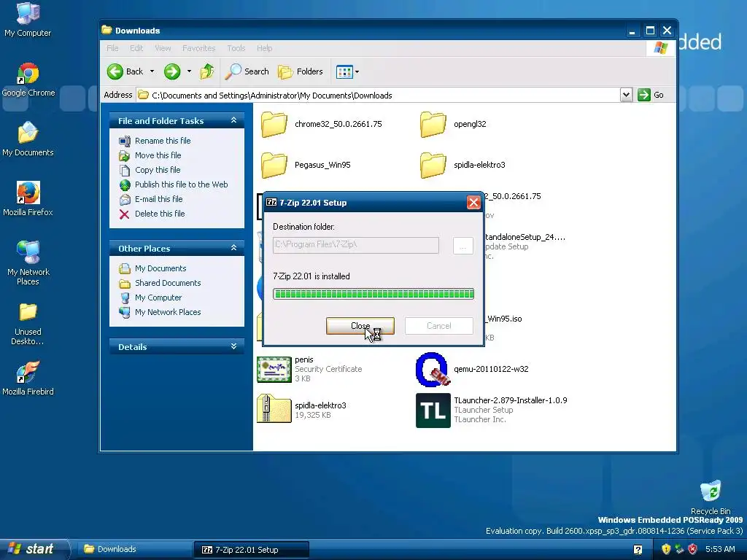Click the 7-Zip installation progress bar

[x=373, y=294]
